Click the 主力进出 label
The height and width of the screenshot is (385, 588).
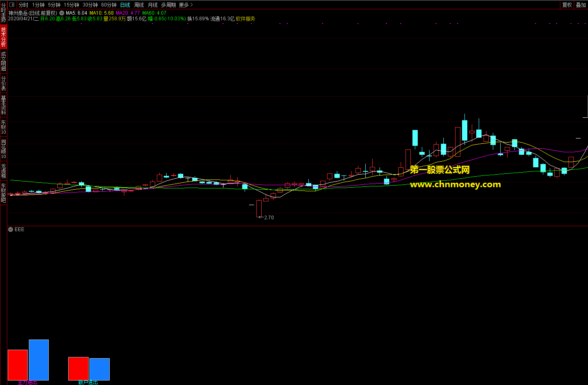click(28, 383)
